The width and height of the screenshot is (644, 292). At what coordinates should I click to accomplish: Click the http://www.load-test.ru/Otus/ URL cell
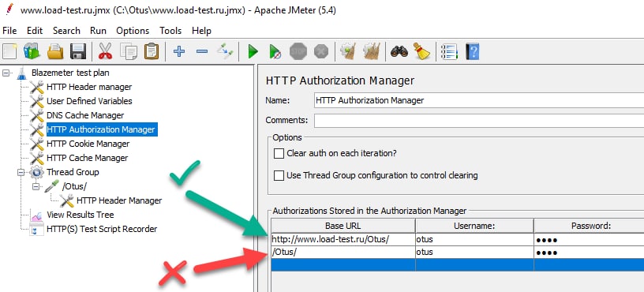point(343,239)
